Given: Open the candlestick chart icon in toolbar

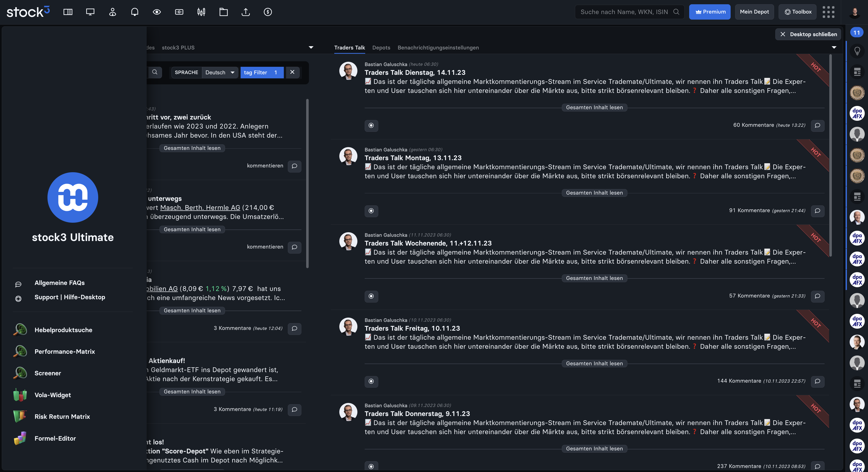Looking at the screenshot, I should click(201, 12).
